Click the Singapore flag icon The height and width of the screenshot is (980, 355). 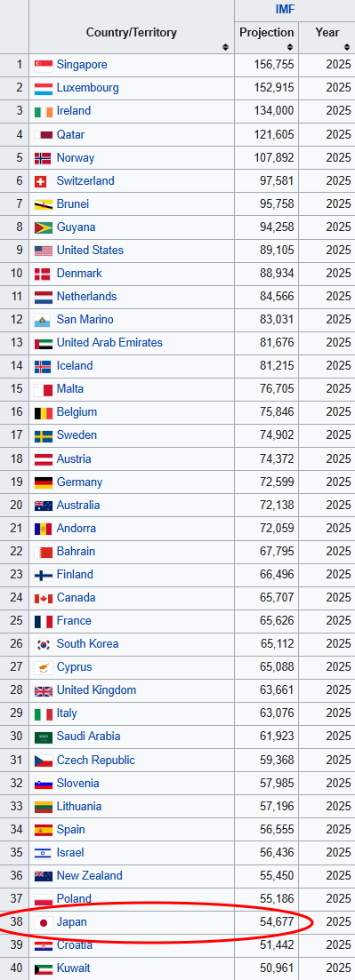click(x=44, y=65)
